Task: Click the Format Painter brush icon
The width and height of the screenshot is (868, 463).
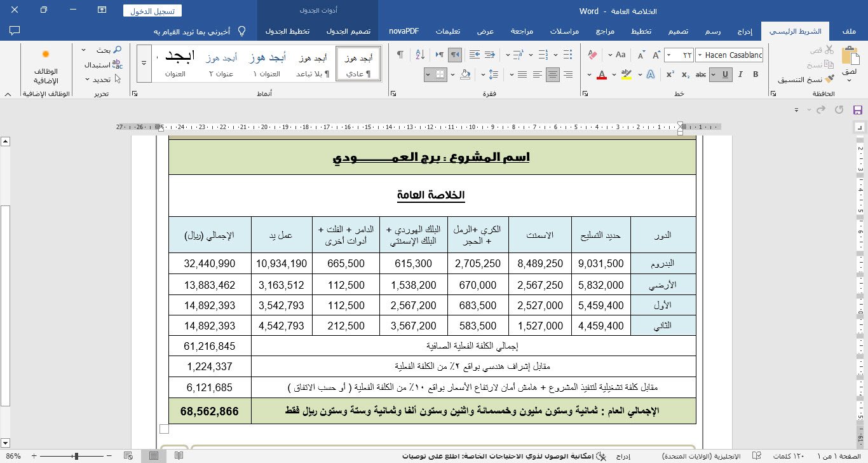Action: point(829,79)
